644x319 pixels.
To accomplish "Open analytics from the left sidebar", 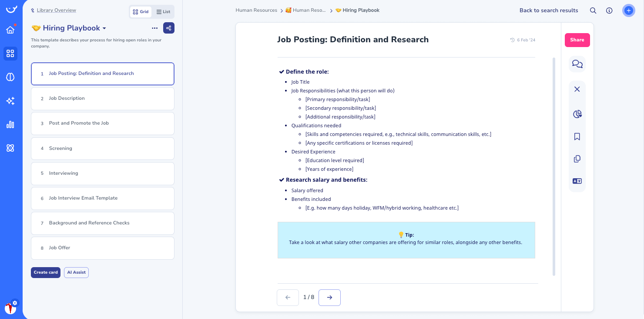I will (x=10, y=124).
